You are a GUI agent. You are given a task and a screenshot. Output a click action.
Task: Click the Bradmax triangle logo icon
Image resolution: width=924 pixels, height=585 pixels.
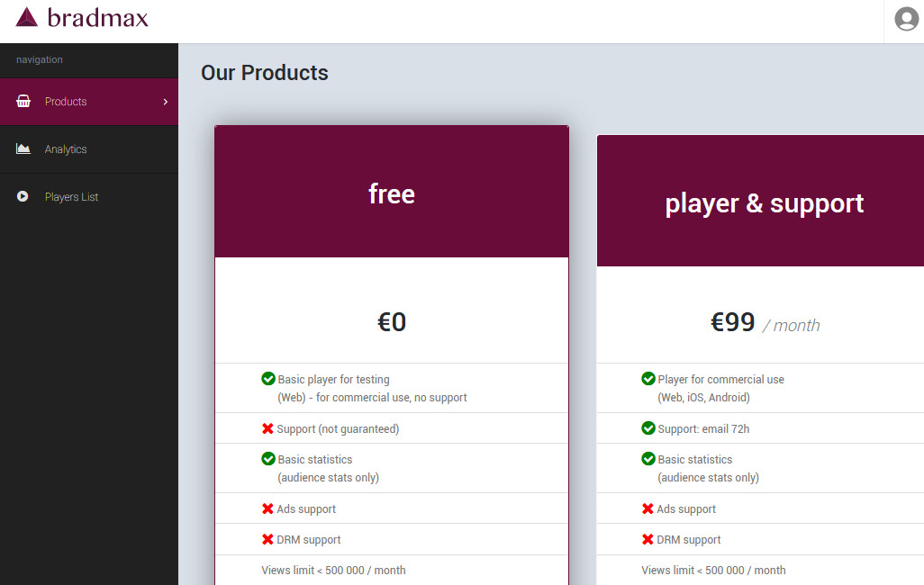[x=27, y=17]
